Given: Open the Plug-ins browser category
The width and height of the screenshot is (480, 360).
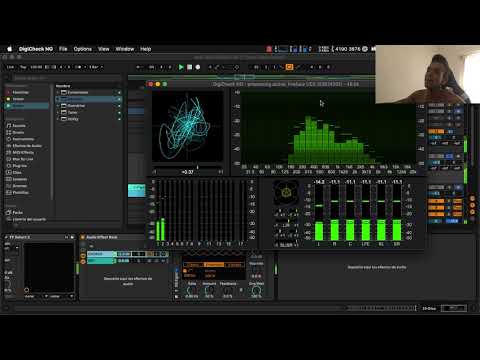Looking at the screenshot, I should coord(17,166).
